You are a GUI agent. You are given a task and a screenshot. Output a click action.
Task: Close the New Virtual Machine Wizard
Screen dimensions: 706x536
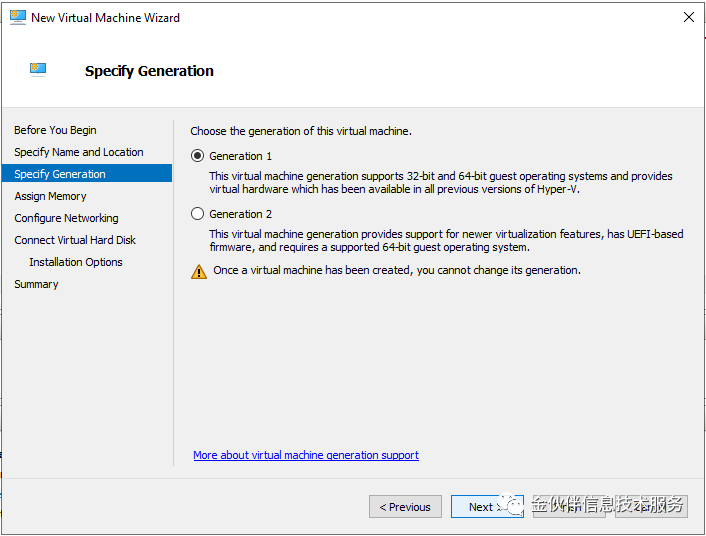pos(688,17)
